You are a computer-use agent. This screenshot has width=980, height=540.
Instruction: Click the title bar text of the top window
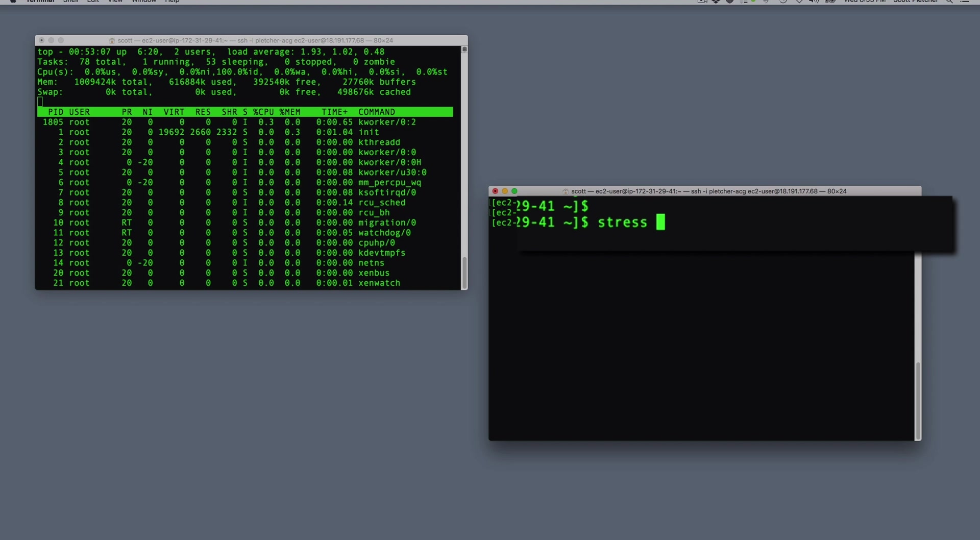(x=255, y=40)
